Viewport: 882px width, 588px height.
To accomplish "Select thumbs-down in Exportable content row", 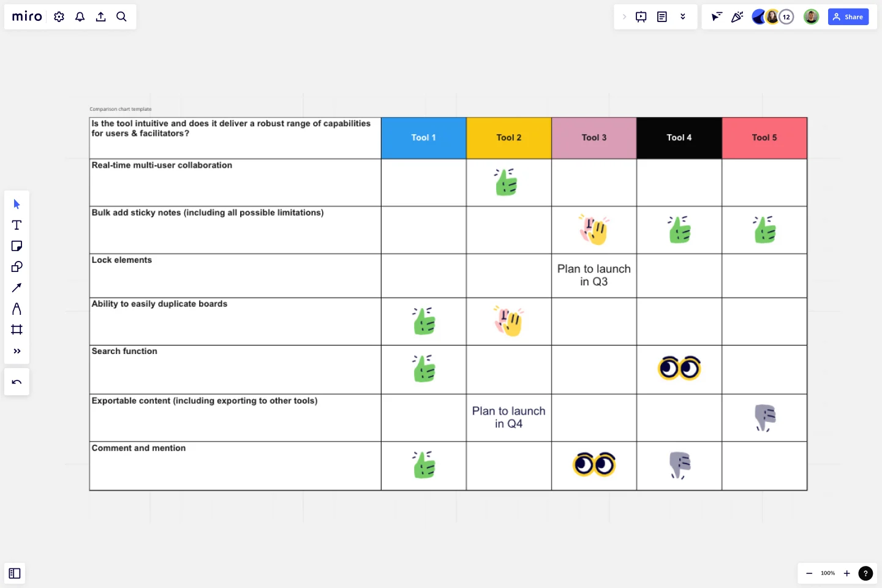I will coord(765,418).
